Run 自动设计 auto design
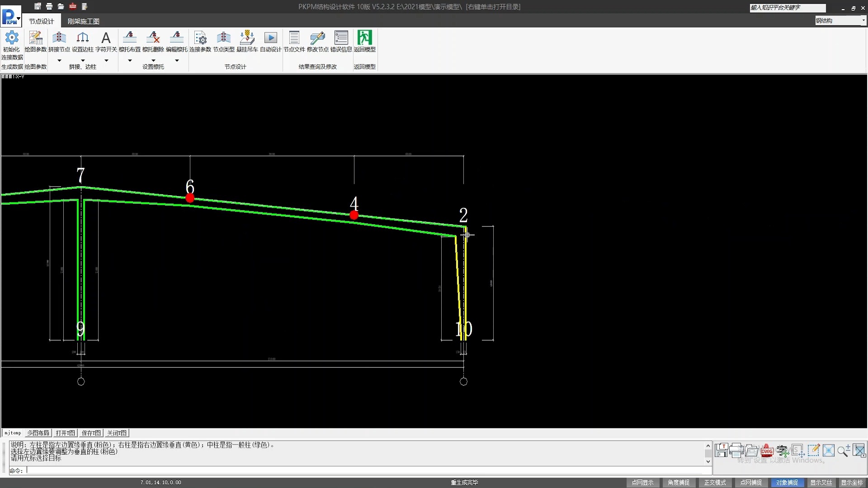Viewport: 868px width, 488px height. (x=270, y=38)
